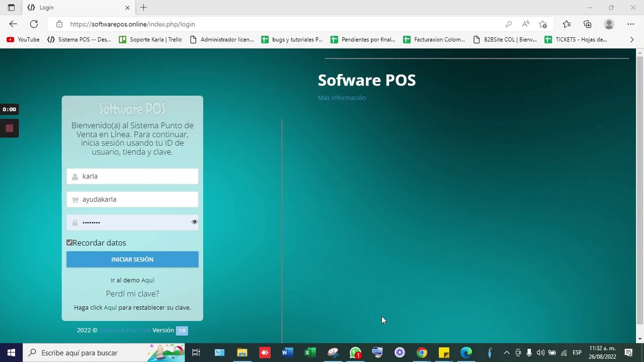644x362 pixels.
Task: Stop recording with the red square button
Action: (x=9, y=128)
